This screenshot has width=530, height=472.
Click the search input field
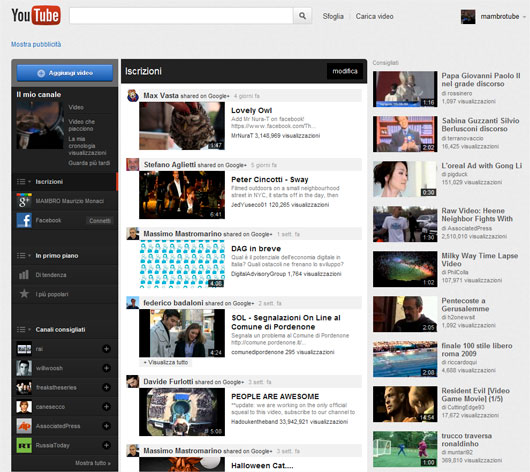pyautogui.click(x=181, y=16)
